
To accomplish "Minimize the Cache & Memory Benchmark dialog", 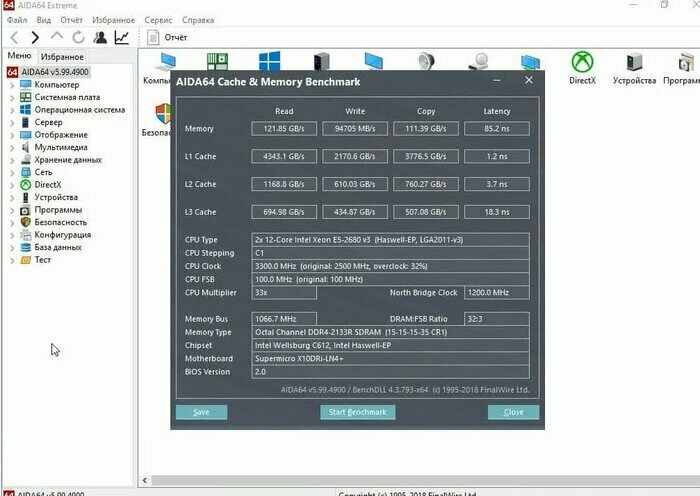I will pyautogui.click(x=497, y=80).
